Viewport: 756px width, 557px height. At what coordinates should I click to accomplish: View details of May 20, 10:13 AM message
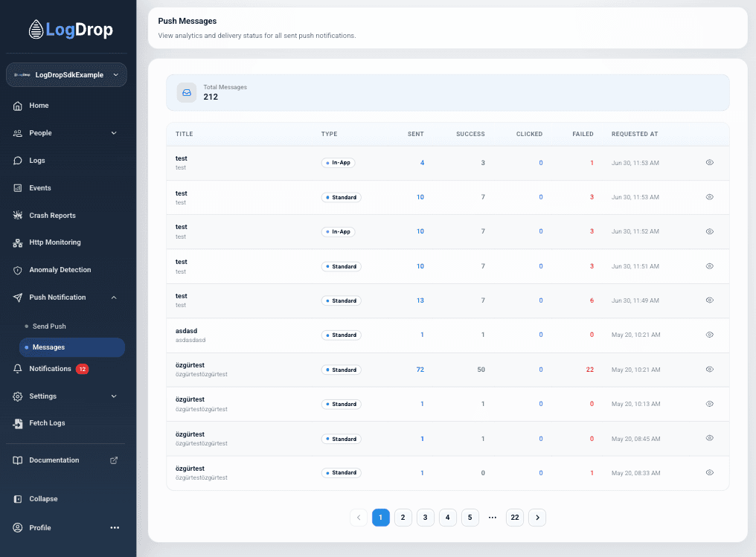coord(710,404)
